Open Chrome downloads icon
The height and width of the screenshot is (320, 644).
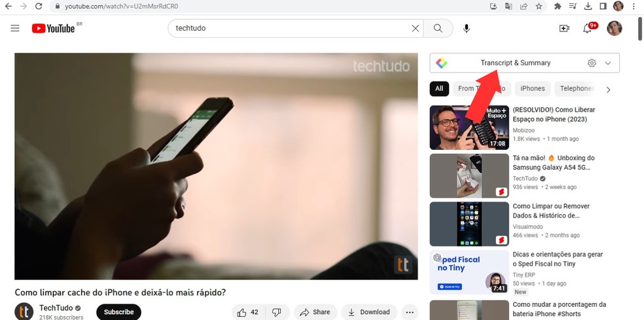(588, 6)
